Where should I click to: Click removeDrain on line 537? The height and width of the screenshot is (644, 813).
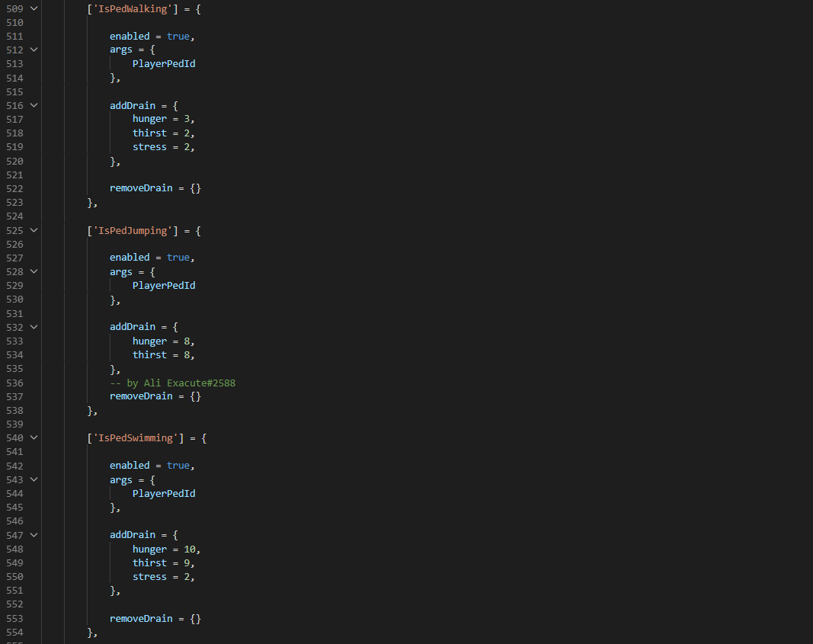tap(141, 396)
